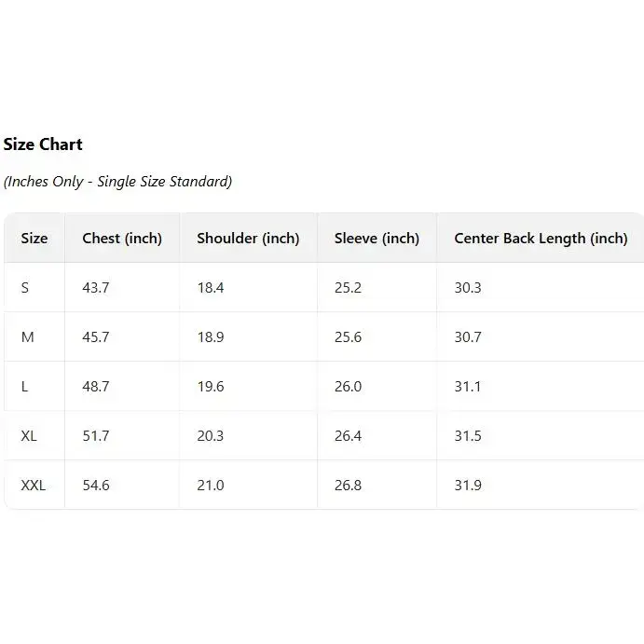The width and height of the screenshot is (644, 644).
Task: Select the XL size row label
Action: pyautogui.click(x=29, y=436)
